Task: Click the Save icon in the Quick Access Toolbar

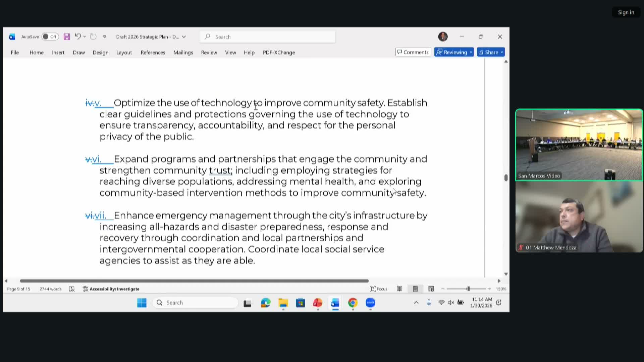Action: pyautogui.click(x=66, y=37)
